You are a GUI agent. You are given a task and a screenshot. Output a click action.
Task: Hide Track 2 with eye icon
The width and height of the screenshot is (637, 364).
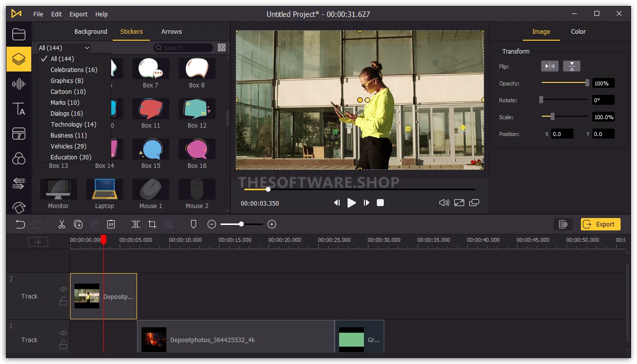[63, 289]
